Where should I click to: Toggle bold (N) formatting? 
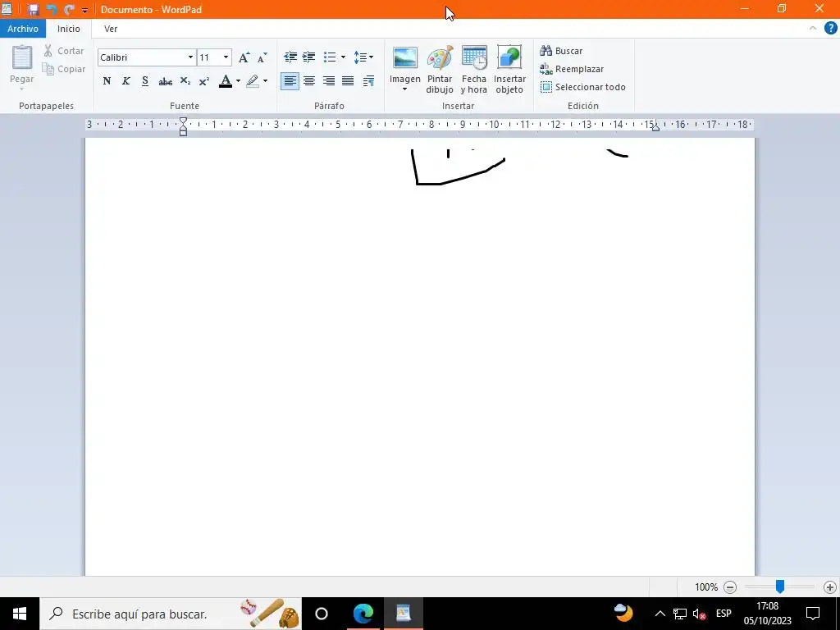107,81
